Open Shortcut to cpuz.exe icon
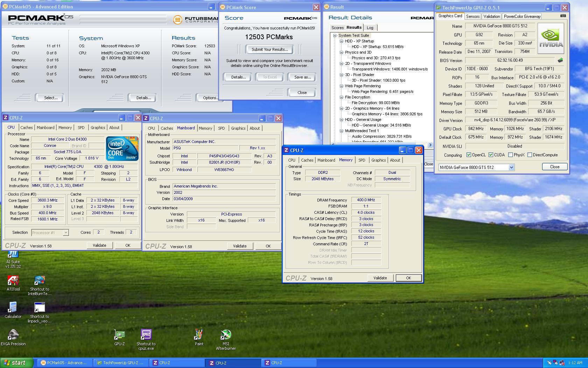The width and height of the screenshot is (588, 368). point(146,340)
